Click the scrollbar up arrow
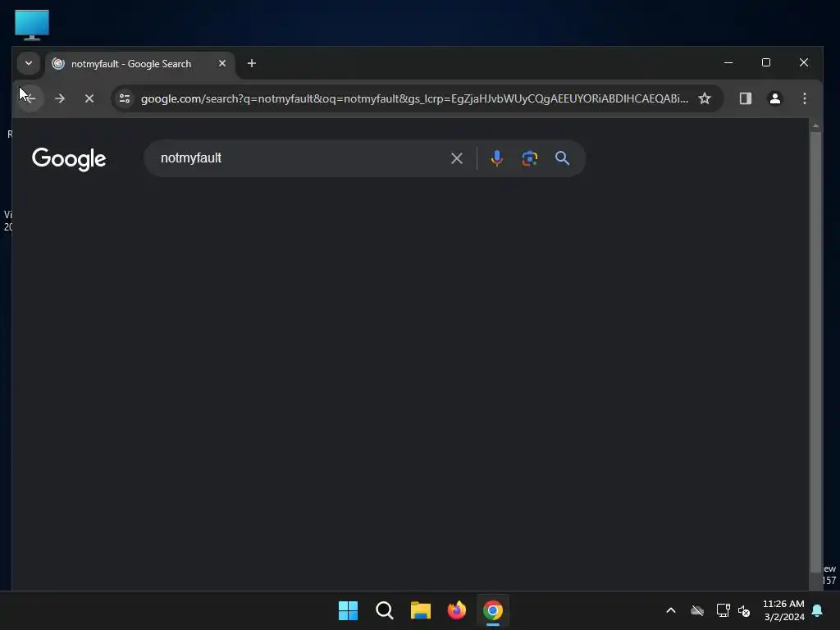840x630 pixels. tap(815, 126)
